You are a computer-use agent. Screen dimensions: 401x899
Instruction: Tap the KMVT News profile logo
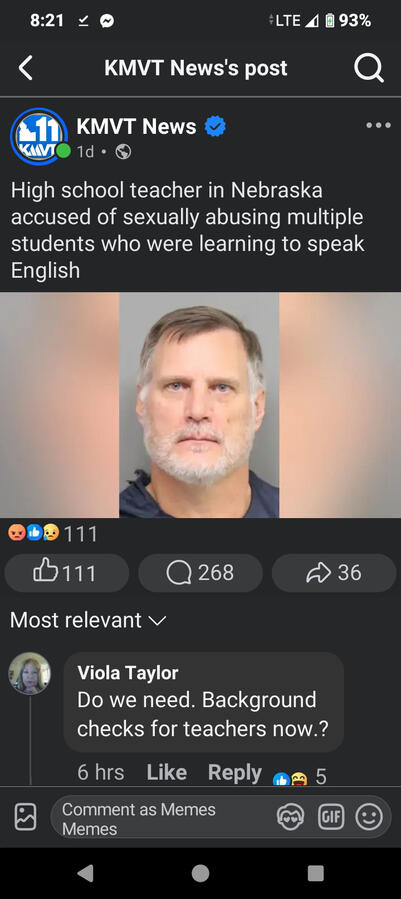pos(38,136)
